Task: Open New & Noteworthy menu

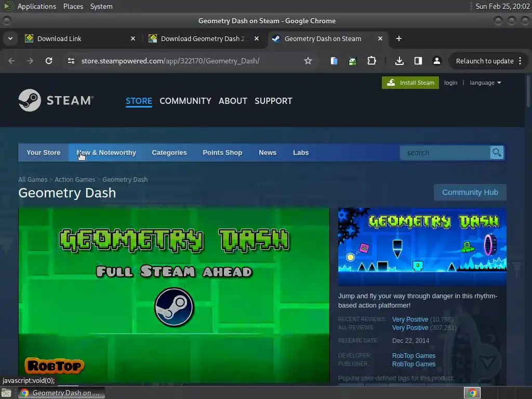Action: (x=106, y=153)
